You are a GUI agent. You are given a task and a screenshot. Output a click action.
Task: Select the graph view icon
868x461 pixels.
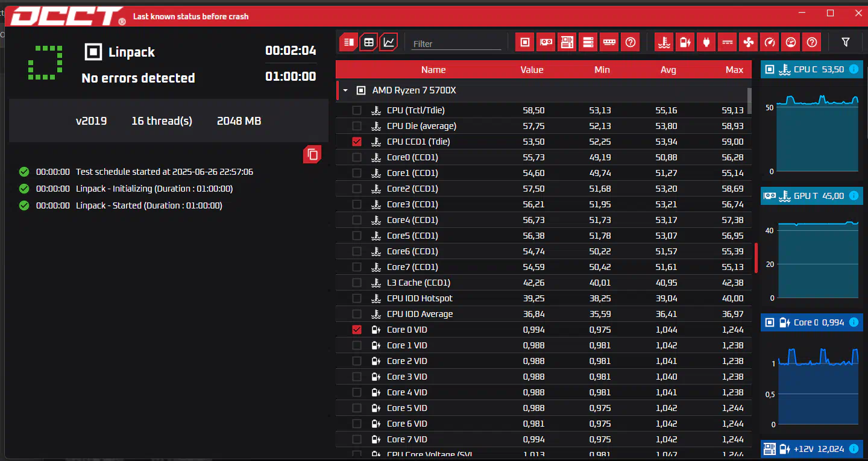[x=389, y=42]
